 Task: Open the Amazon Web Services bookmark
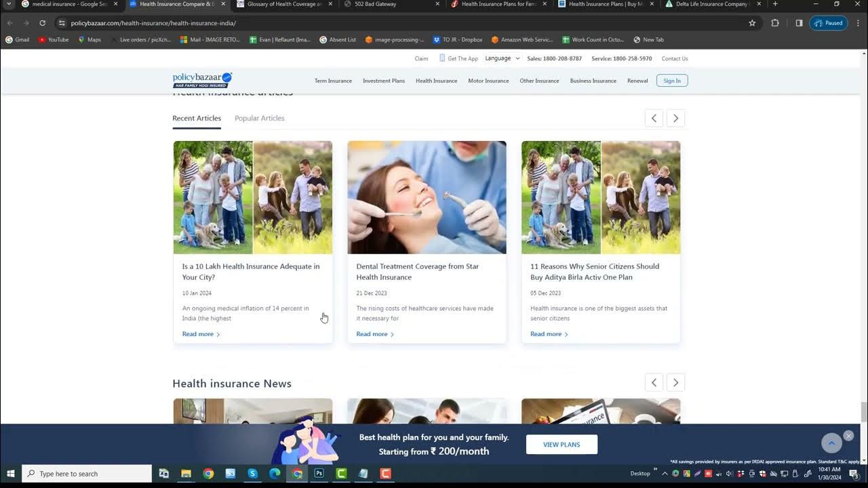pyautogui.click(x=522, y=39)
